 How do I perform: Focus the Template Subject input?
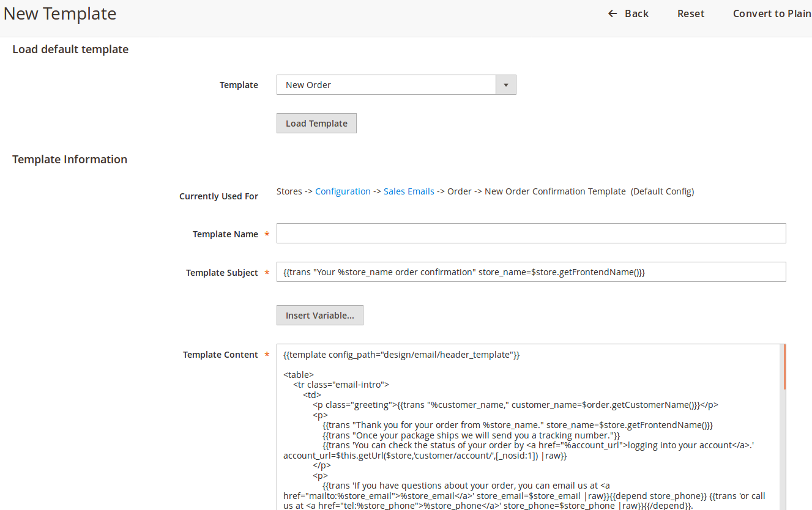[531, 272]
